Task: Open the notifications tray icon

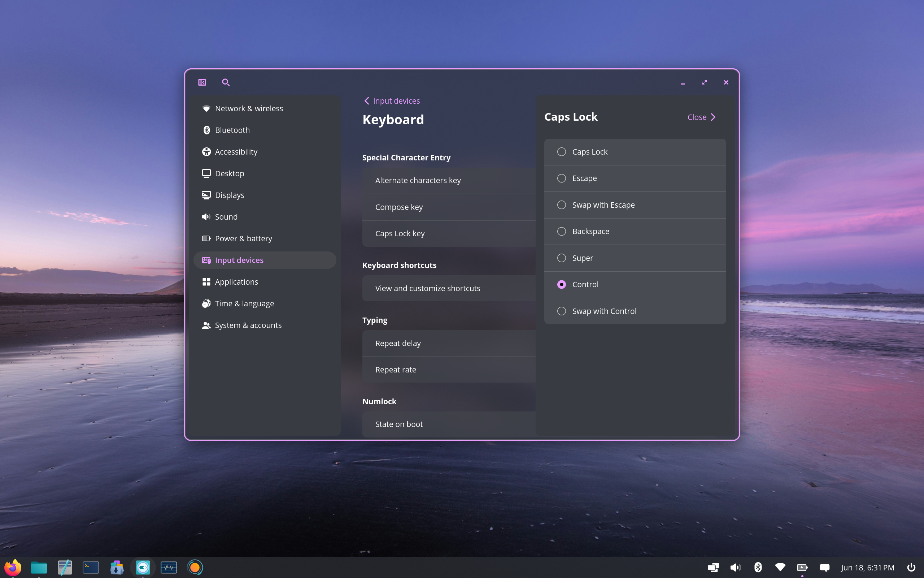Action: click(824, 567)
